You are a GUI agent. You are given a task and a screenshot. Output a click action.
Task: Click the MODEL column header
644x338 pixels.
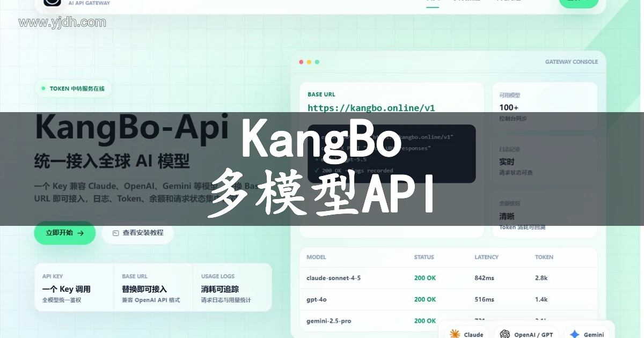click(x=316, y=257)
